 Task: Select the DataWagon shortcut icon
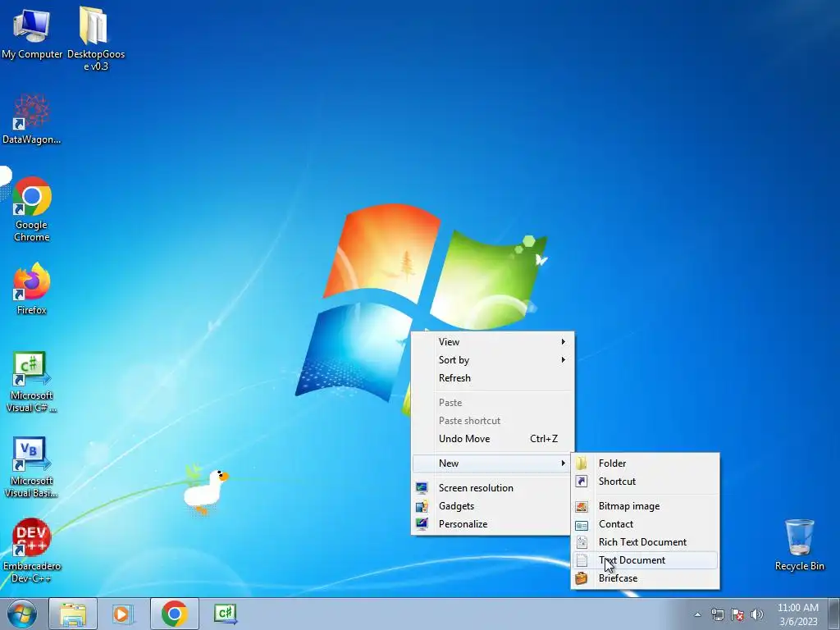[32, 119]
